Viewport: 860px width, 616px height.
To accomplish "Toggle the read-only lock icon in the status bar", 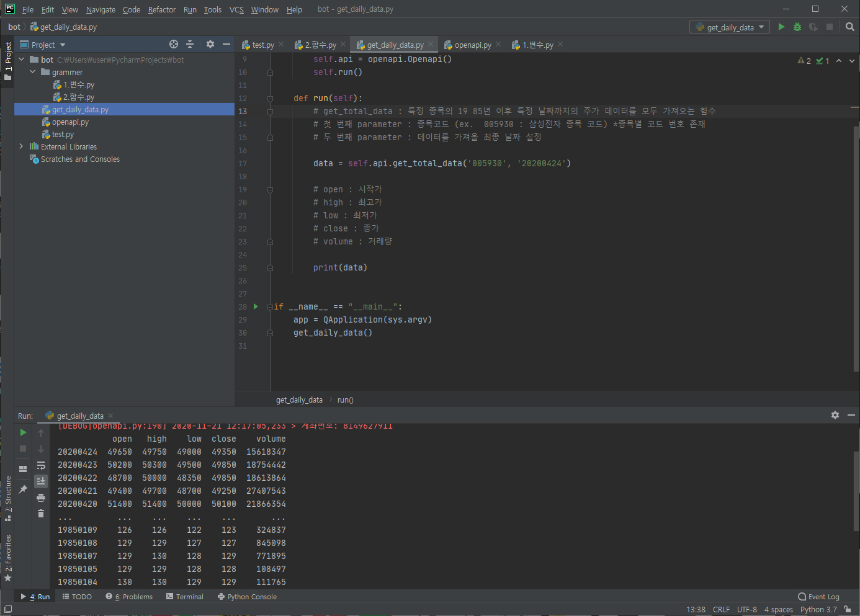I will [x=848, y=609].
